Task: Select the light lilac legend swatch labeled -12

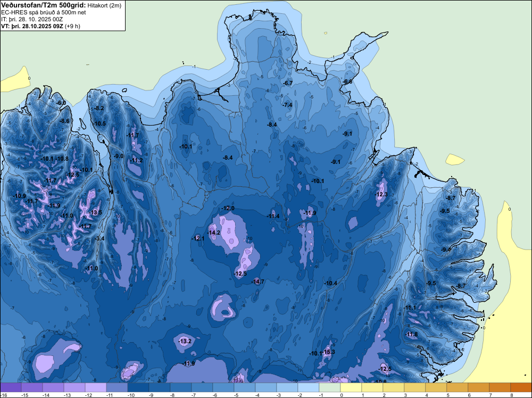Action: [x=95, y=387]
